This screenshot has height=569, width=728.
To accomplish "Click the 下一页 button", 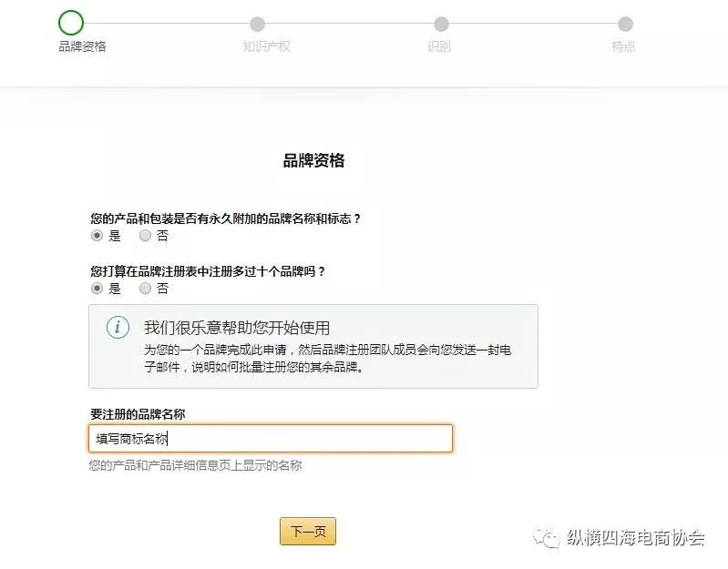I will coord(308,532).
